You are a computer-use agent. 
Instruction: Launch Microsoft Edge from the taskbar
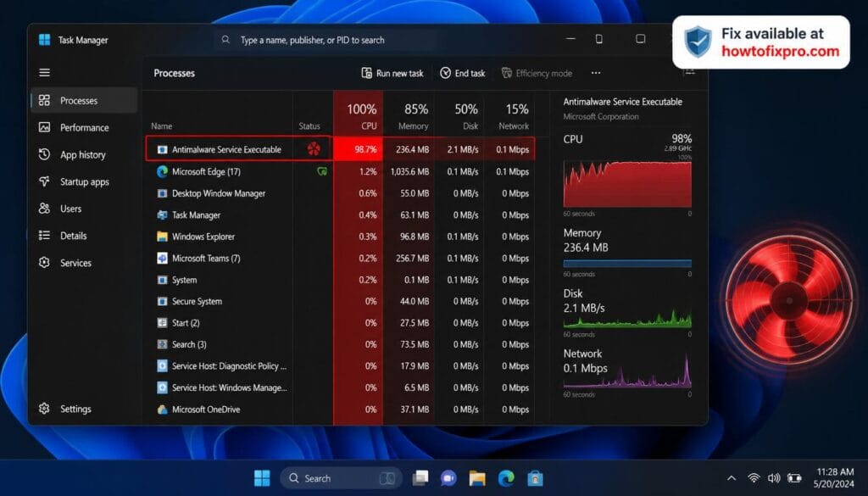point(506,478)
